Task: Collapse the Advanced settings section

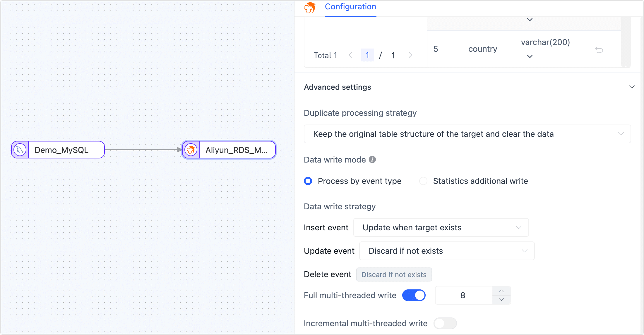Action: coord(632,87)
